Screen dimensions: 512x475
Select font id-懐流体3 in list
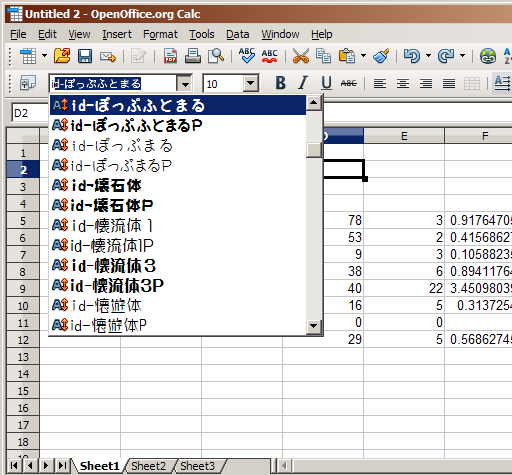tap(178, 265)
